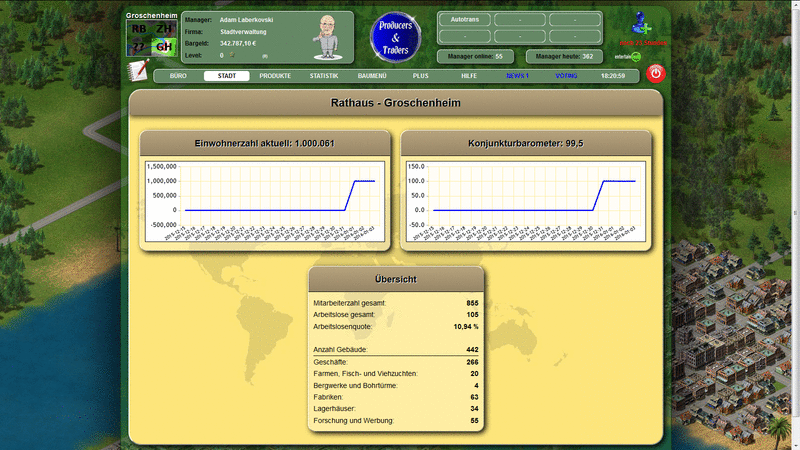800x450 pixels.
Task: Click the Einwohnerzahl population chart
Action: [x=265, y=202]
